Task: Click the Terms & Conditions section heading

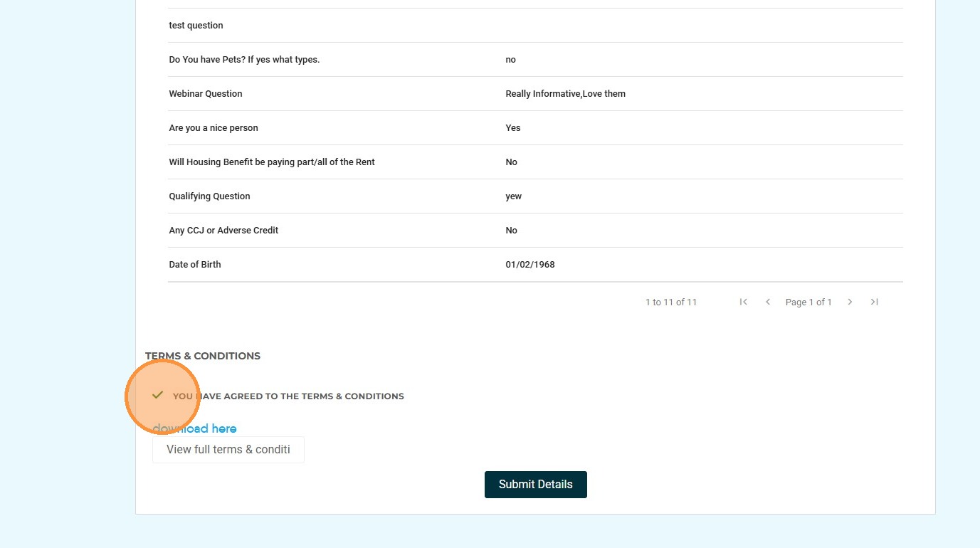Action: click(203, 356)
